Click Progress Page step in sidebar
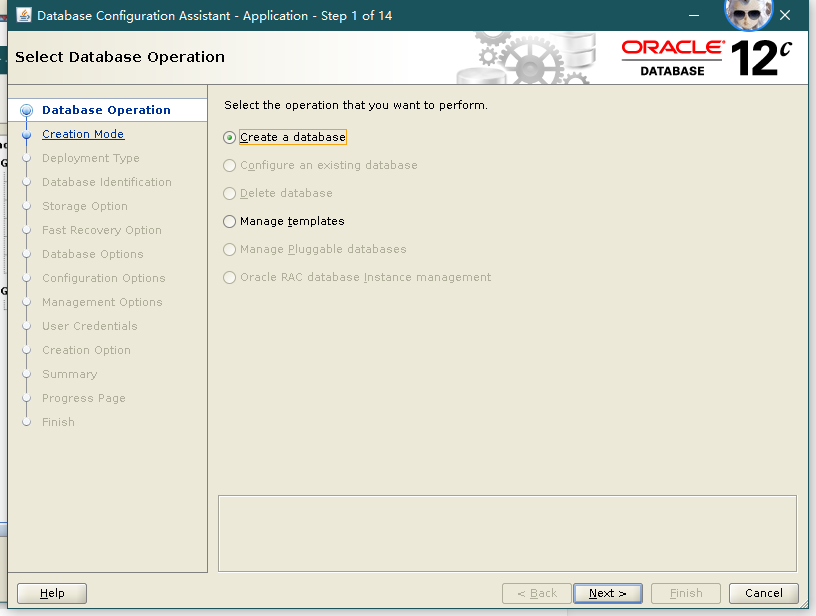This screenshot has width=816, height=616. (84, 398)
